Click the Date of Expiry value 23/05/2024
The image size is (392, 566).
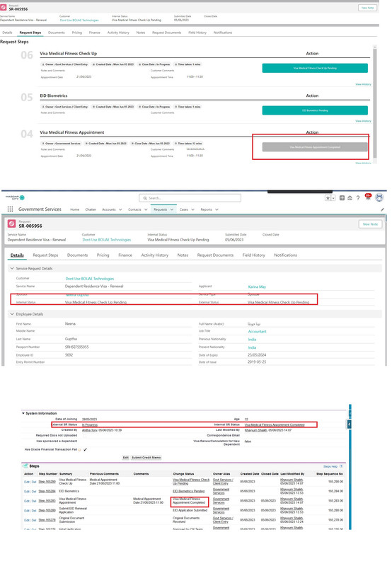(257, 355)
